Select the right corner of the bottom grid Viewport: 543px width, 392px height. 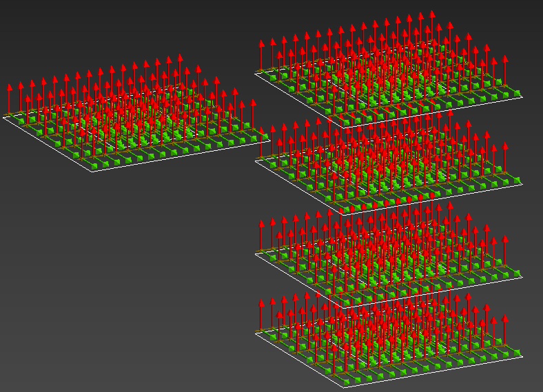522,357
